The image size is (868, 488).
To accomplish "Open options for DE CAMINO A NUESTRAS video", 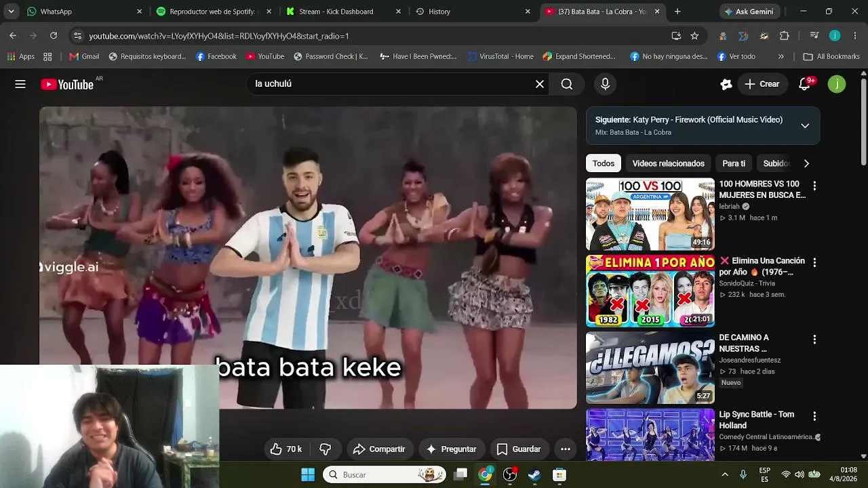I will [x=814, y=340].
